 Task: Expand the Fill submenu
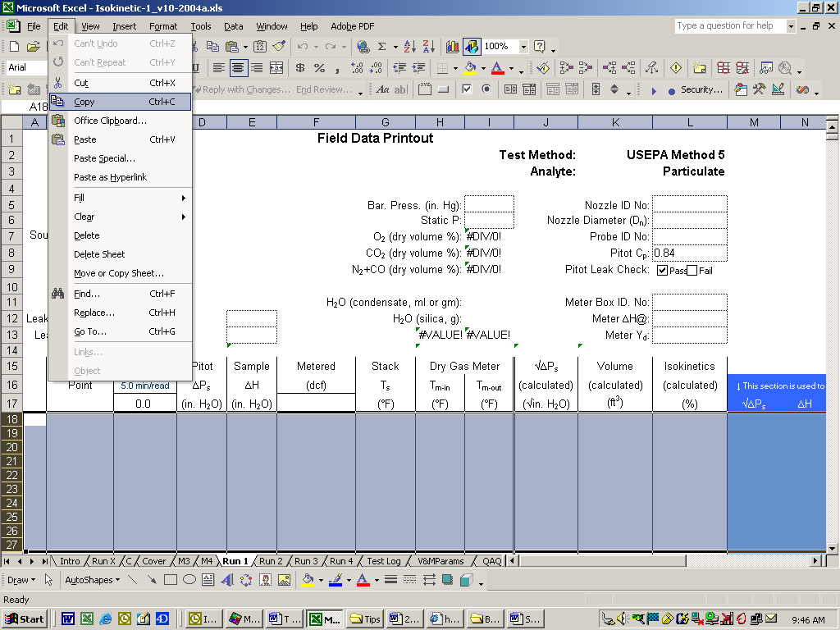[120, 198]
